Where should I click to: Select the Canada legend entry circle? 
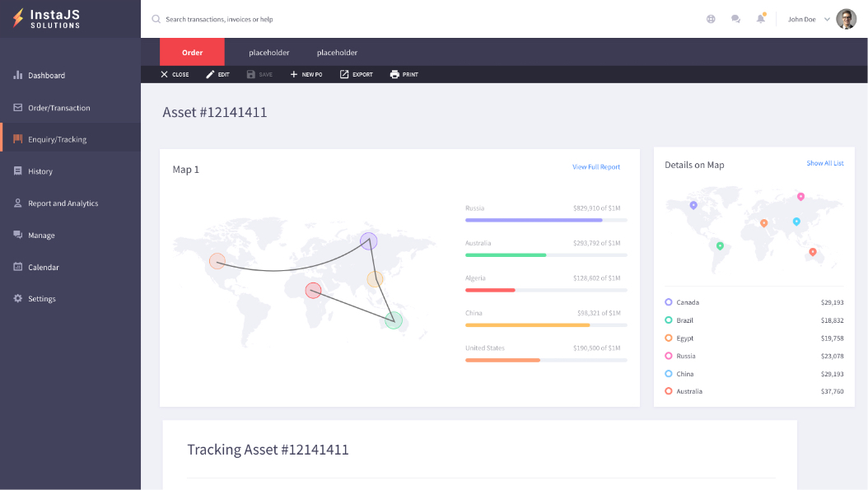click(669, 302)
